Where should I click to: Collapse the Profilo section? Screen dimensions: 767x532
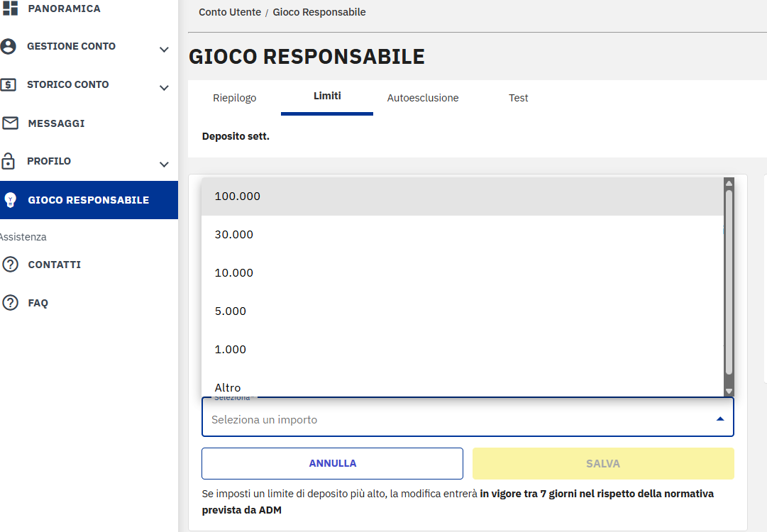click(x=164, y=165)
